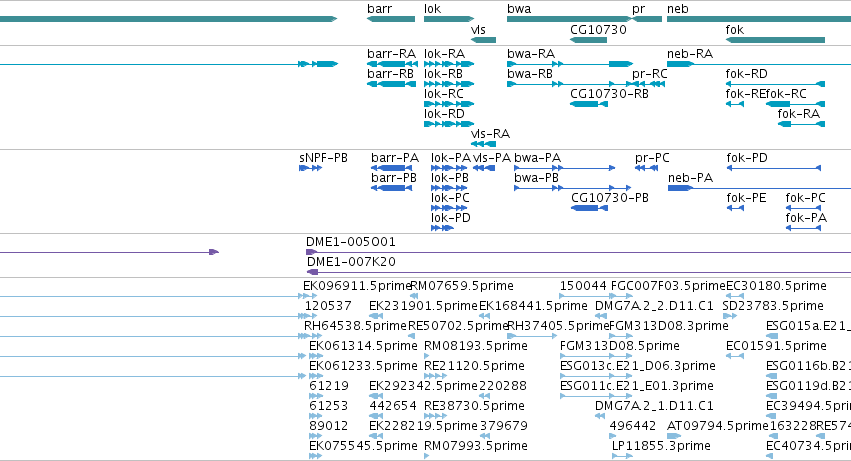851x461 pixels.
Task: Click the barr-PB protein label
Action: point(394,178)
